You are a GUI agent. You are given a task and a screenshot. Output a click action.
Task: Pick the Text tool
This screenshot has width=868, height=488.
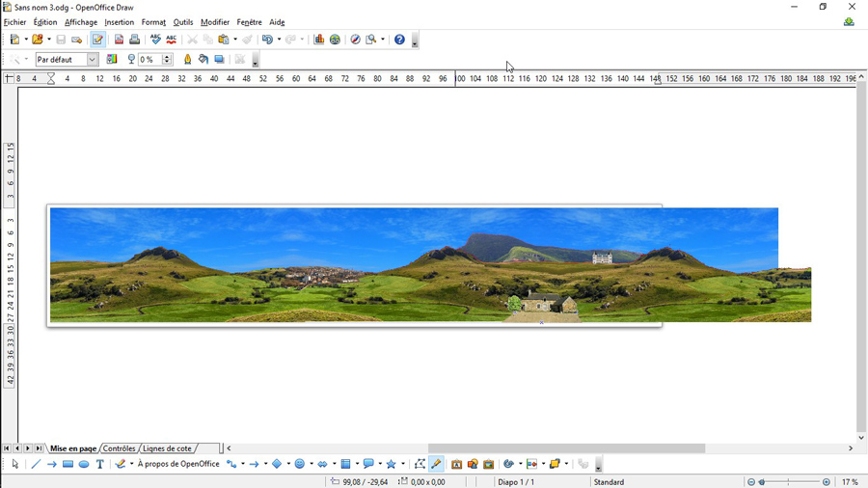tap(99, 464)
